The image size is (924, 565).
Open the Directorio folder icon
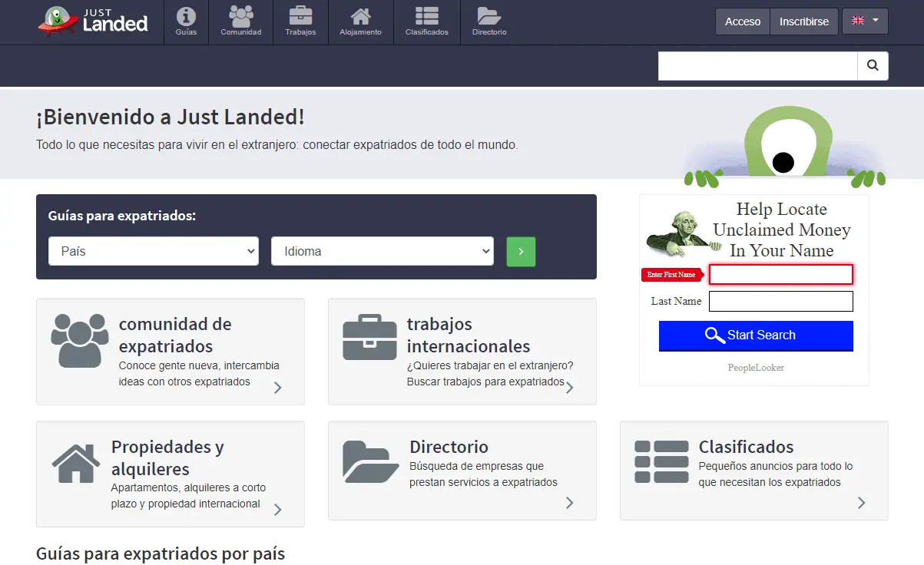click(489, 16)
